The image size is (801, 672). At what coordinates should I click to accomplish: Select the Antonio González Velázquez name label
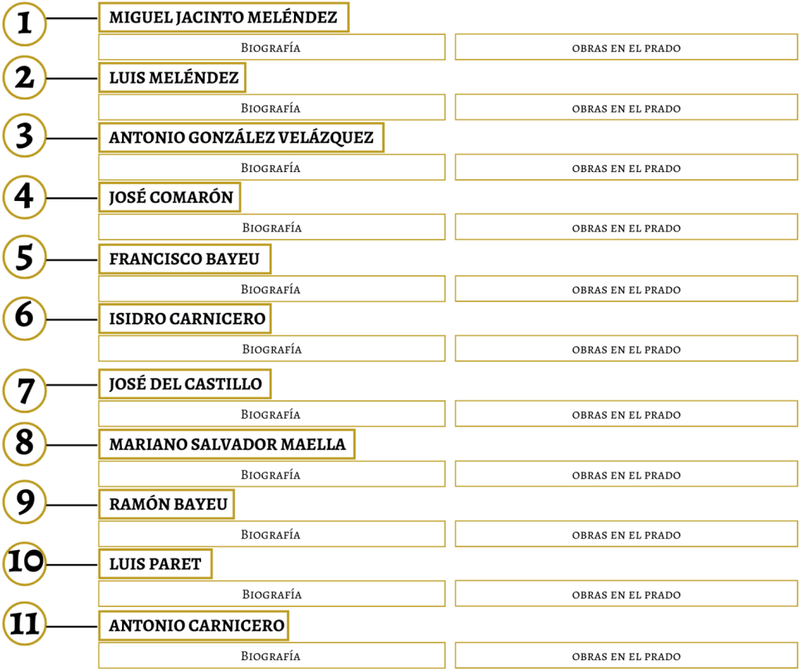241,138
